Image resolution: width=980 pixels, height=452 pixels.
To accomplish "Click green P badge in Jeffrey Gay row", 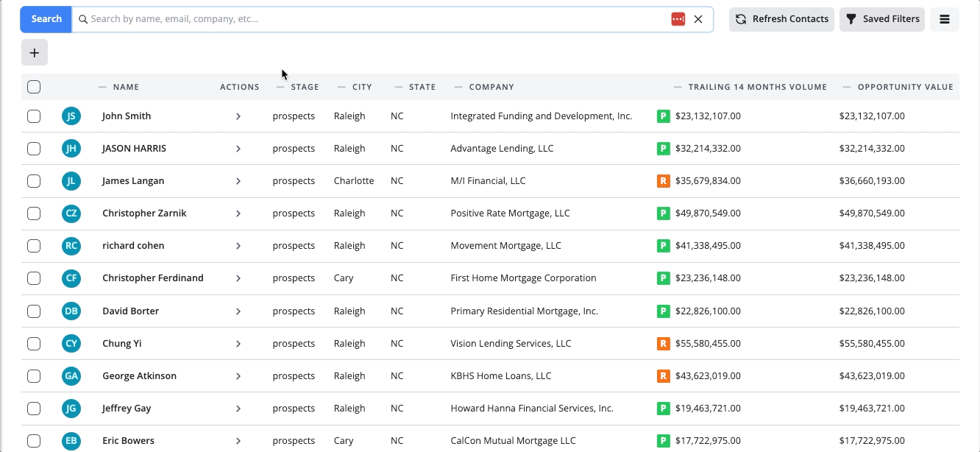I will [x=664, y=408].
